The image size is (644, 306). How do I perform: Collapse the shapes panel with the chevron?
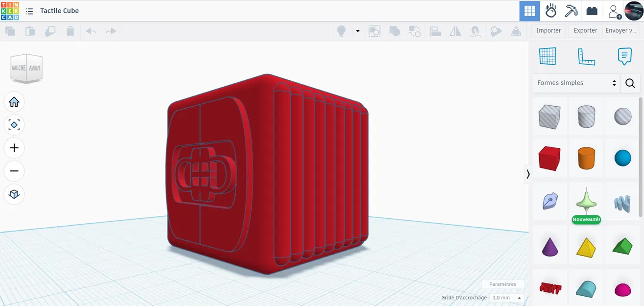coord(528,174)
